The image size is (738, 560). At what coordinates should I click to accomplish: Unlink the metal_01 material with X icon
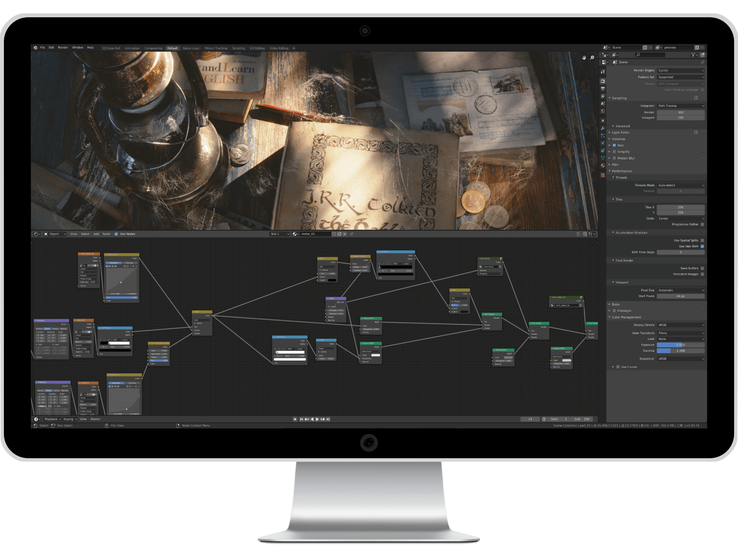345,234
